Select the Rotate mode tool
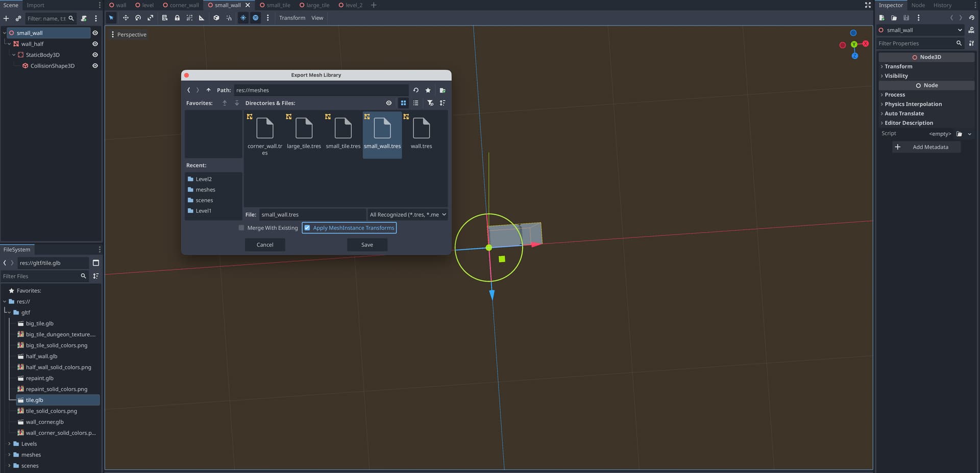The height and width of the screenshot is (473, 980). tap(138, 18)
